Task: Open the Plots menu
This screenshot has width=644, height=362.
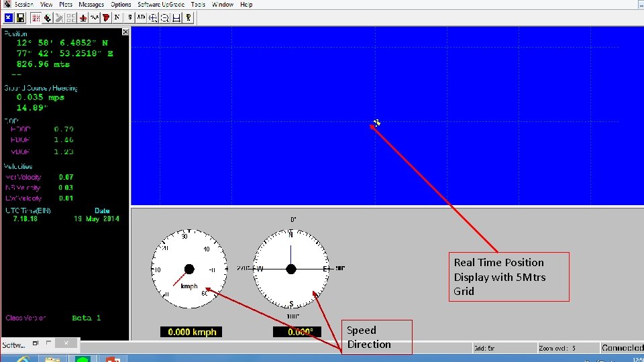Action: coord(66,5)
